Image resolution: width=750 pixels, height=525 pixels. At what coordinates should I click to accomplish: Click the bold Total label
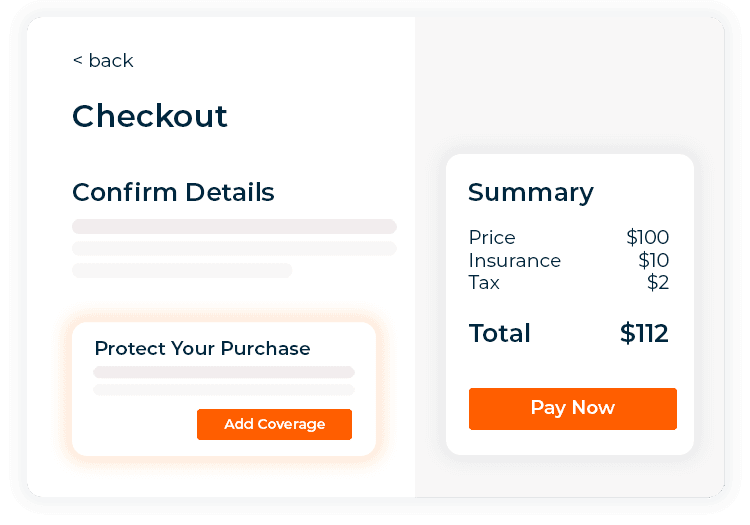(499, 333)
